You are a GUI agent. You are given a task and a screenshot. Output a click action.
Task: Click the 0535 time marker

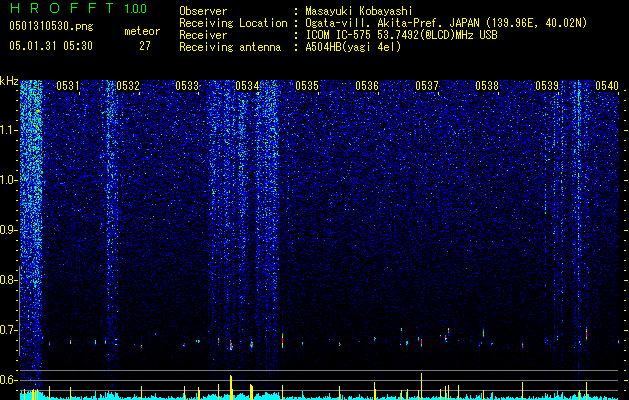(307, 85)
